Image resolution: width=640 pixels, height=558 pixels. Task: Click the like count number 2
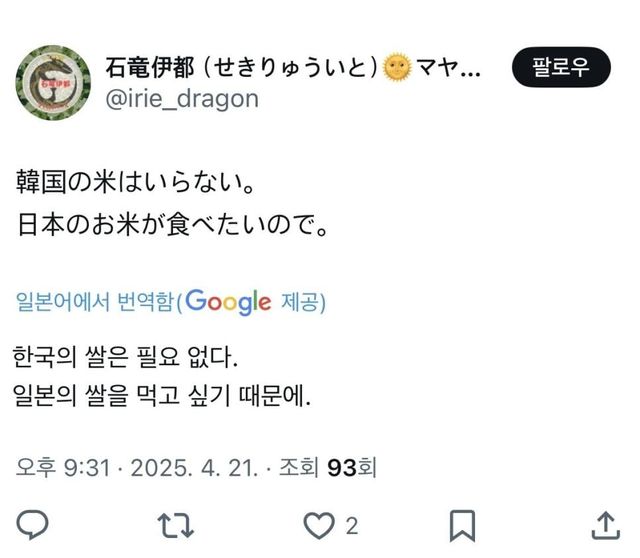click(352, 525)
